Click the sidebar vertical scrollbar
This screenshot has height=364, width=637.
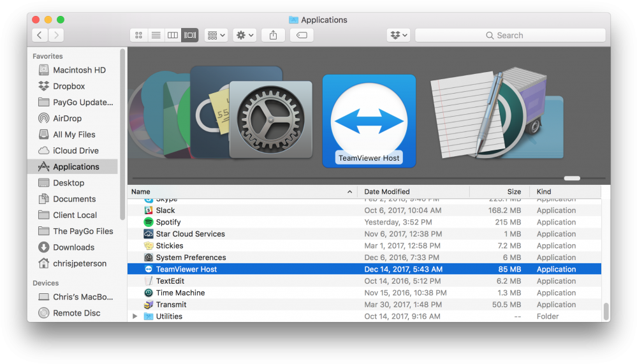[122, 134]
